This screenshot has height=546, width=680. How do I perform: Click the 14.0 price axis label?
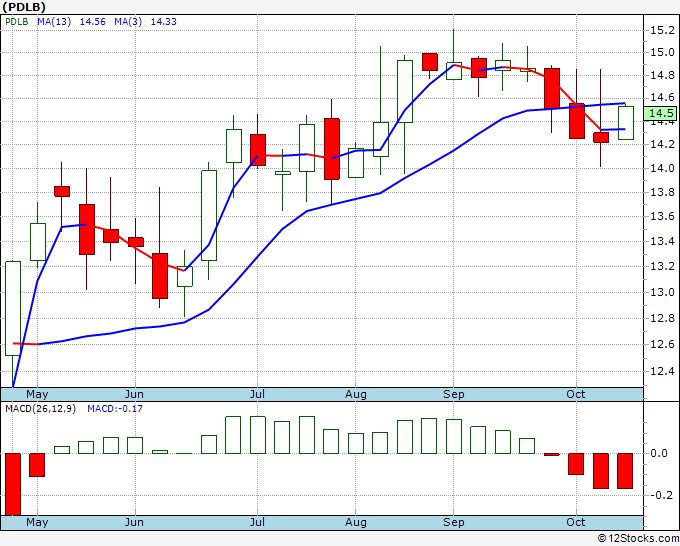662,168
